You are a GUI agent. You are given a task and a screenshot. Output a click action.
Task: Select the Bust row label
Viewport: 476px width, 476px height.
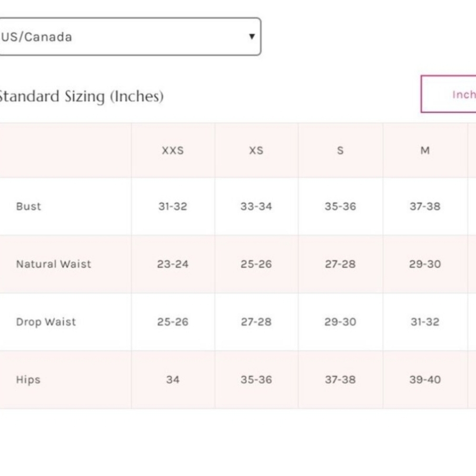(x=29, y=207)
